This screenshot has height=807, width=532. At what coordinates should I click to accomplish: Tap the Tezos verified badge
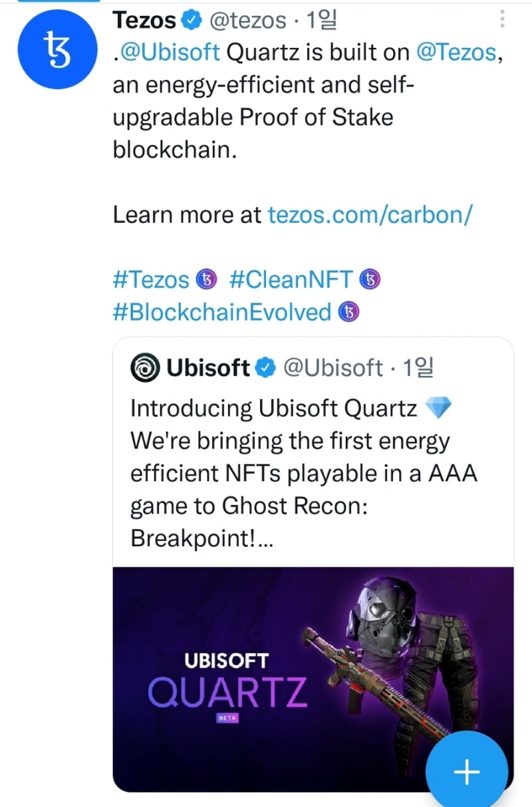tap(192, 21)
